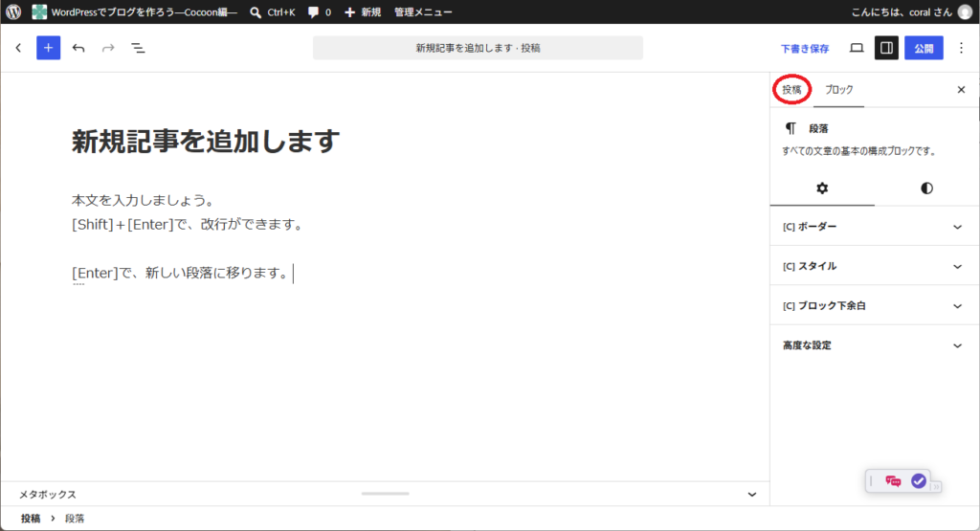Click the red chat bubble floating icon
This screenshot has height=531, width=980.
pyautogui.click(x=893, y=481)
